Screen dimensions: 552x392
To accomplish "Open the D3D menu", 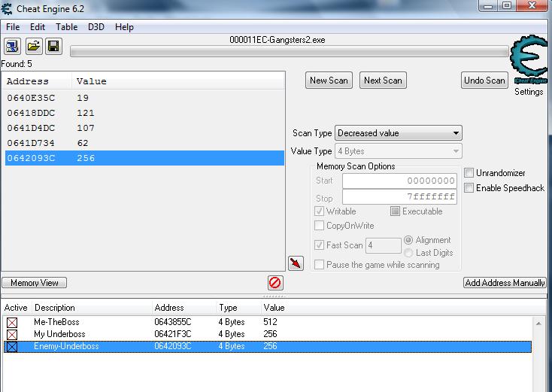I will point(96,27).
